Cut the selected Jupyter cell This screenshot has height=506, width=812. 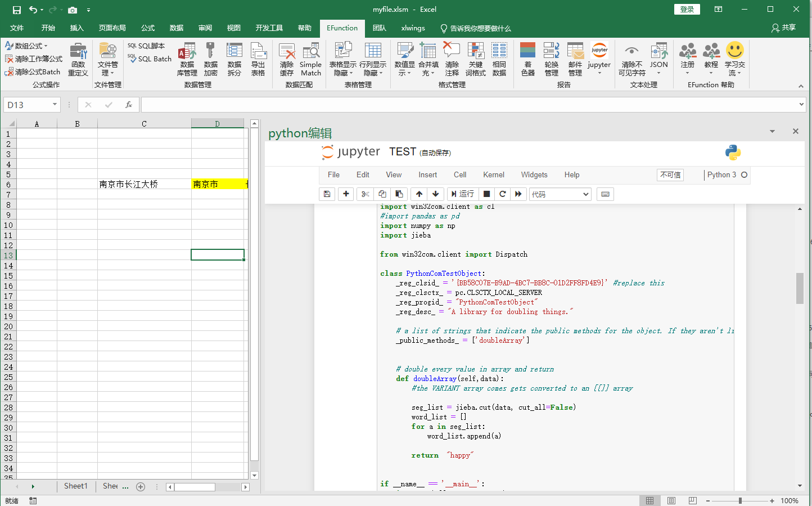[x=366, y=194]
